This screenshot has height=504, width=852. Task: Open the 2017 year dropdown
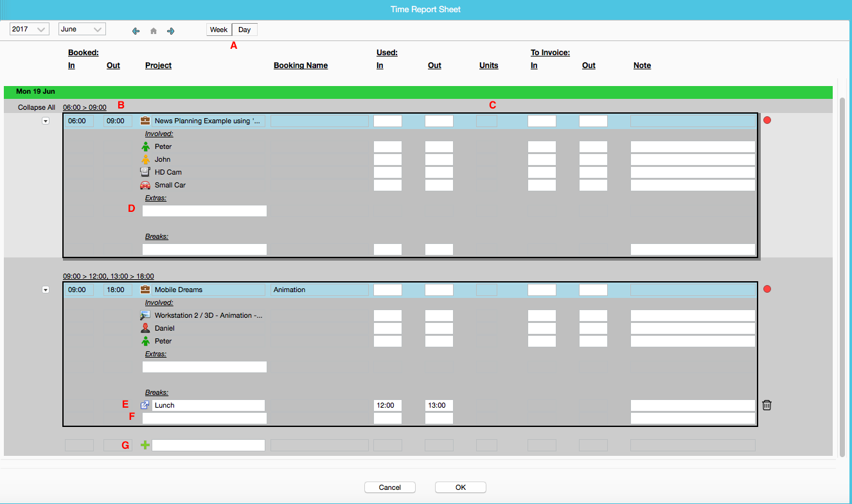pyautogui.click(x=29, y=28)
